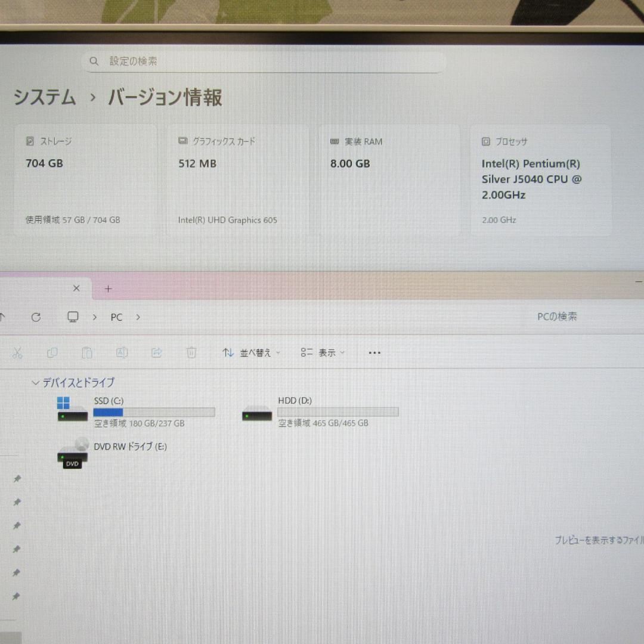Select the Cut icon in Explorer toolbar
Image resolution: width=644 pixels, height=644 pixels.
(x=17, y=352)
